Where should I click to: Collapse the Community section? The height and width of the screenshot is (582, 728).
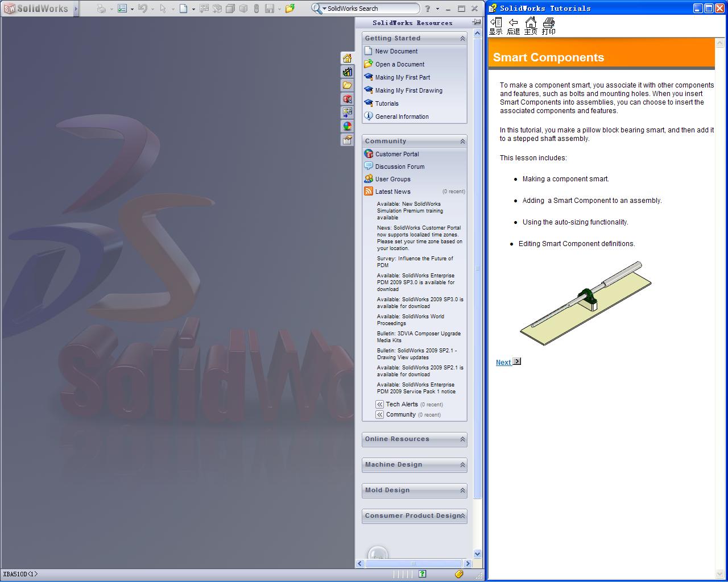click(462, 142)
